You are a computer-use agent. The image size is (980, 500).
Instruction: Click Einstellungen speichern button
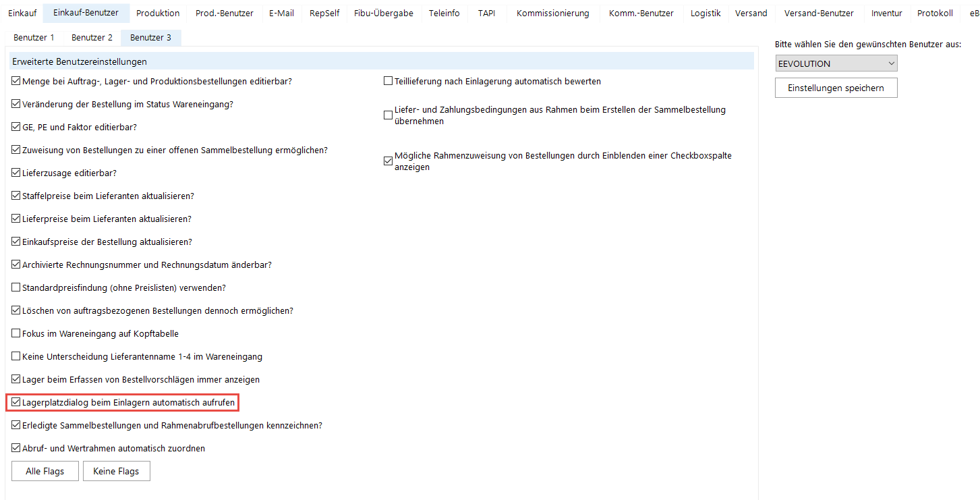(x=836, y=88)
